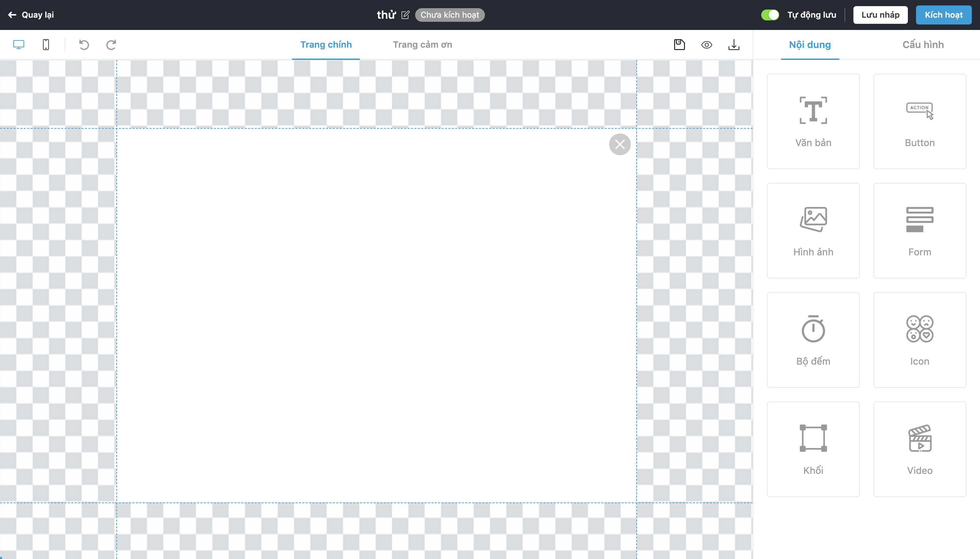Toggle Tự động lưu auto-save switch
980x559 pixels.
(x=770, y=15)
